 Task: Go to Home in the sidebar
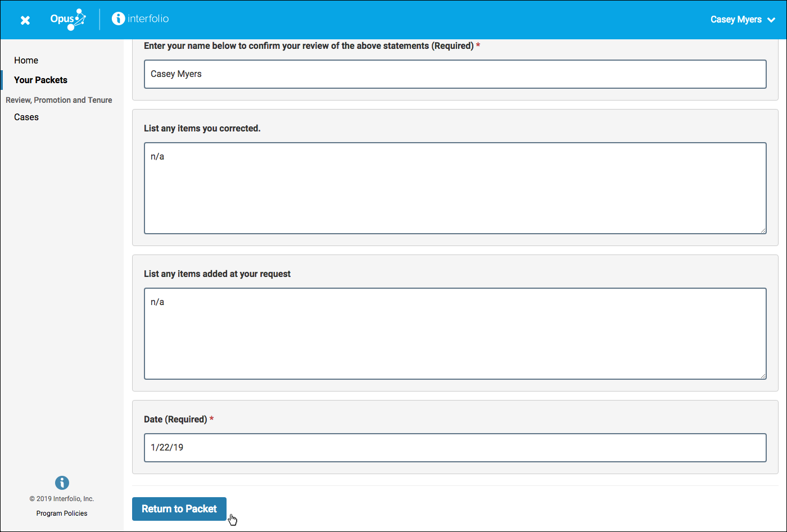coord(26,60)
